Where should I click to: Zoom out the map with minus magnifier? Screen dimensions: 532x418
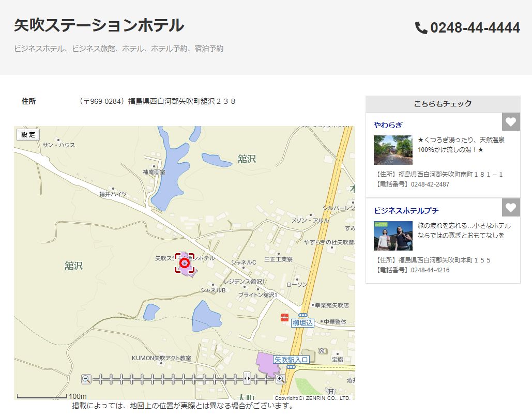click(x=86, y=379)
